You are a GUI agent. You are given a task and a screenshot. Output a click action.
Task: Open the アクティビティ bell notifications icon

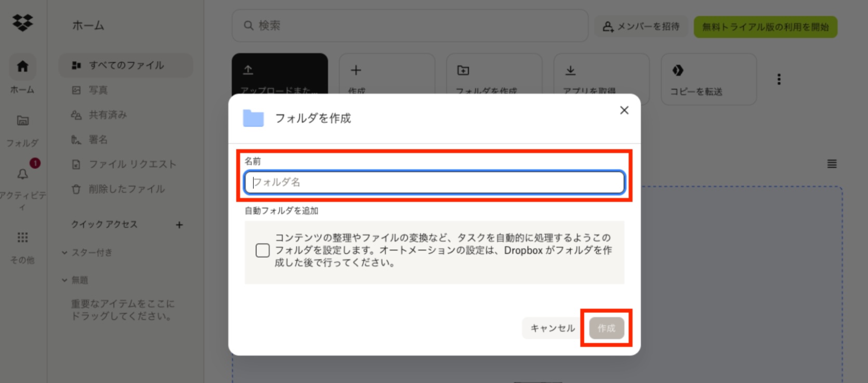coord(23,174)
